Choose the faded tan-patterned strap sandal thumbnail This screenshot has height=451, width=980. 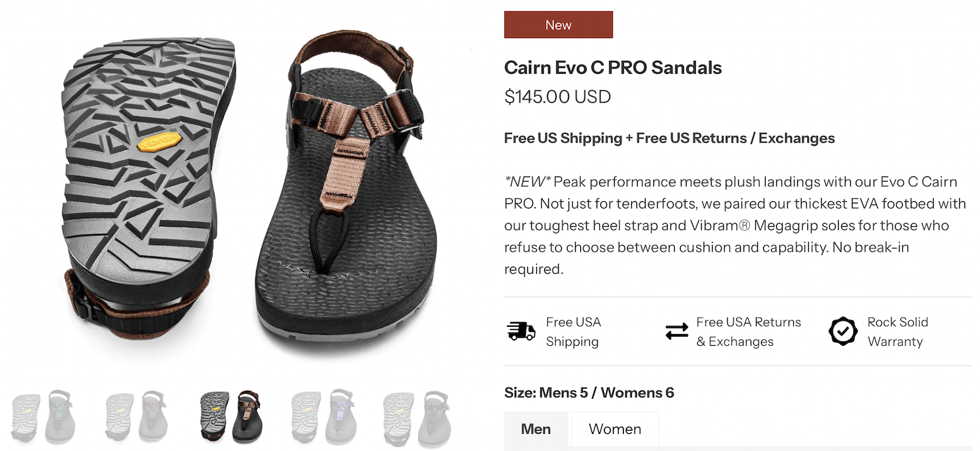coord(136,417)
